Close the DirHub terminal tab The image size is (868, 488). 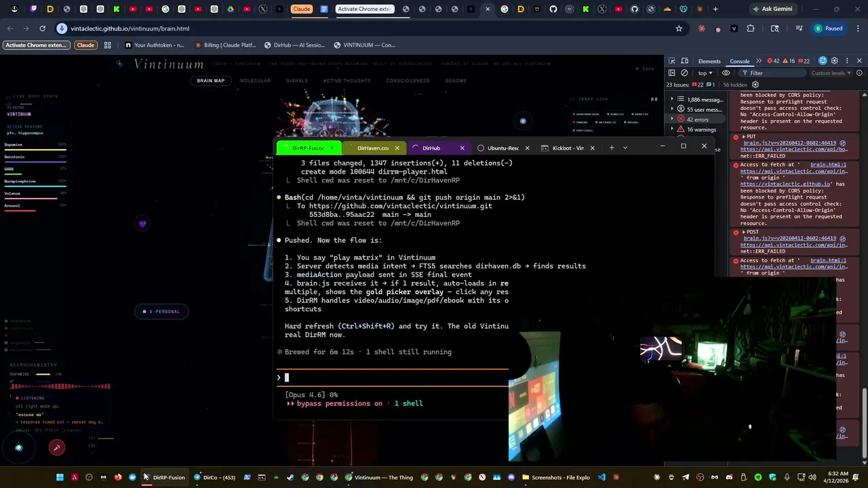pyautogui.click(x=462, y=148)
